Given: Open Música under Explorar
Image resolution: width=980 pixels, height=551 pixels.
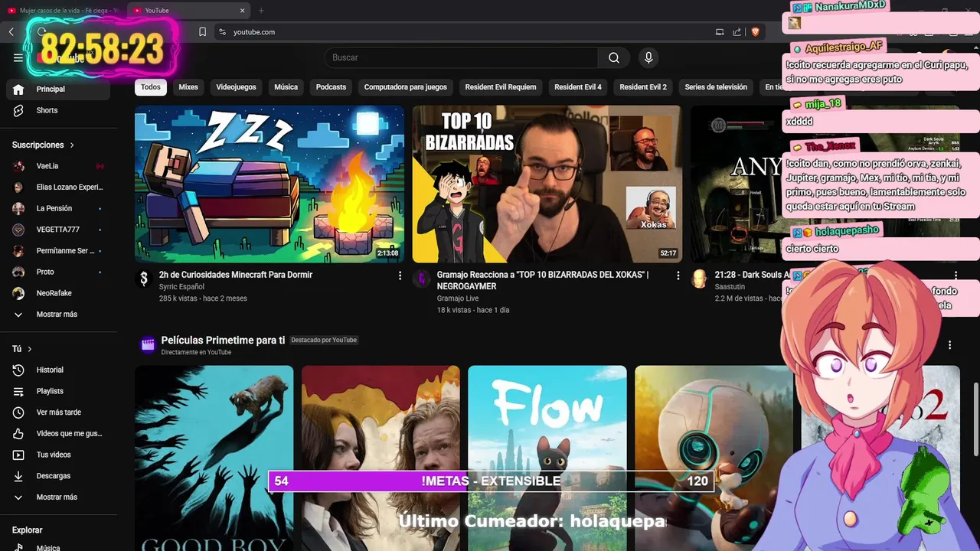Looking at the screenshot, I should pos(58,547).
